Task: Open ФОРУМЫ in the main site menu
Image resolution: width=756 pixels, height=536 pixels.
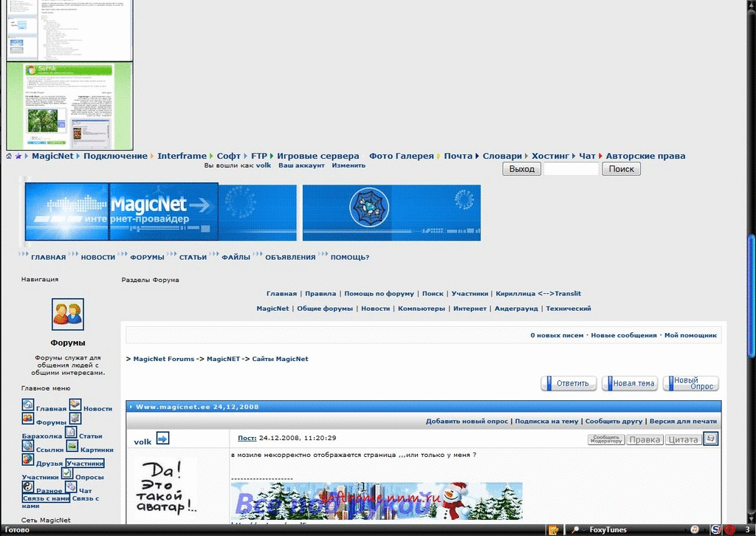Action: pyautogui.click(x=147, y=258)
